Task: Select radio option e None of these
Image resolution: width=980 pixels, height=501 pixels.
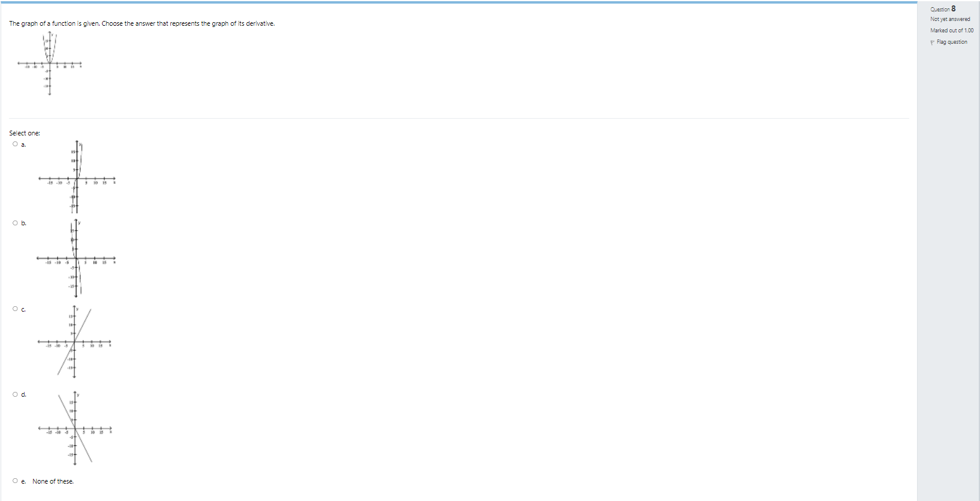Action: (x=15, y=481)
